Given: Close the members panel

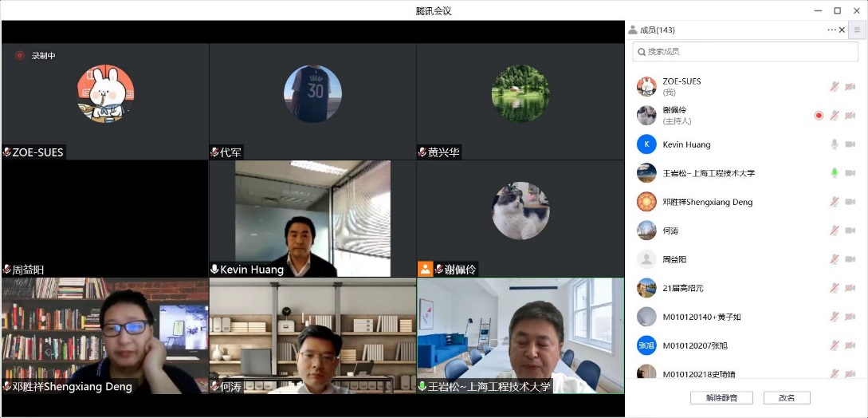Looking at the screenshot, I should pos(842,30).
